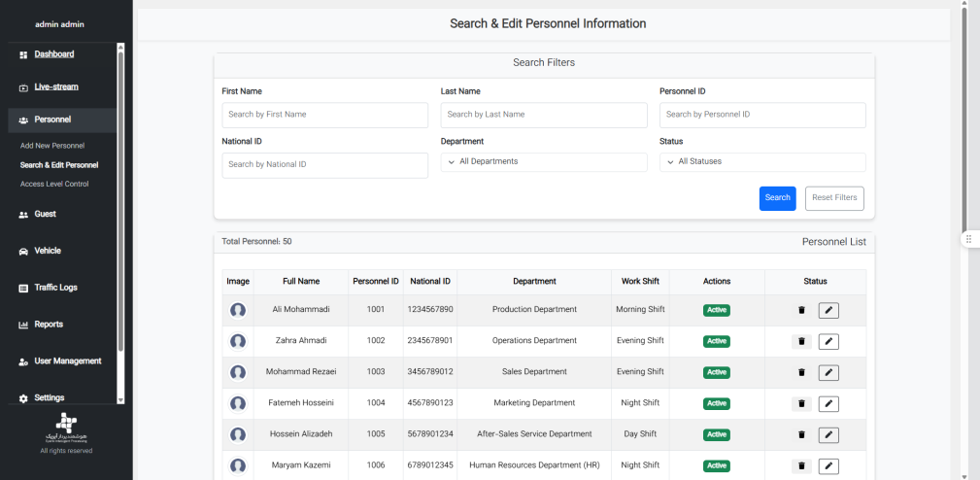
Task: Click the Live-stream camera icon in the sidebar
Action: (x=23, y=87)
